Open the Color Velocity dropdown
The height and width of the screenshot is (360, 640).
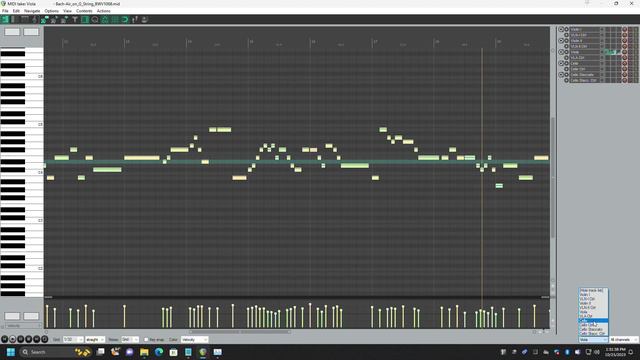[194, 340]
